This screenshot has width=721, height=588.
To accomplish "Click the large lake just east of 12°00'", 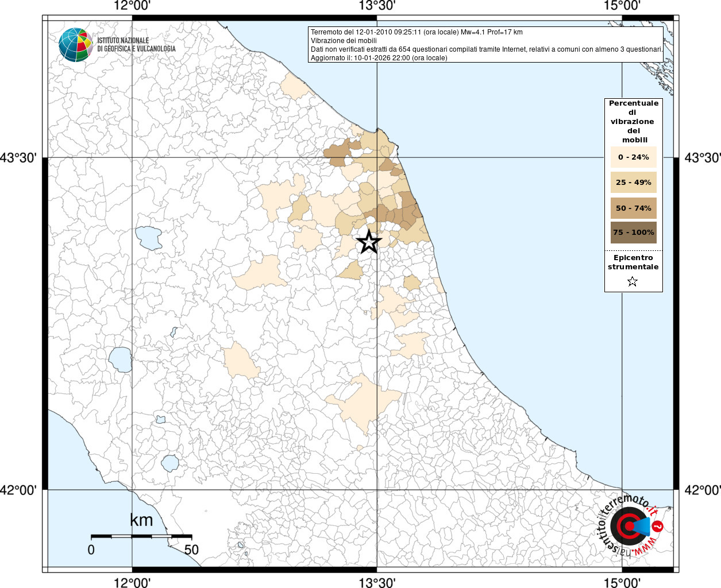I will point(149,238).
